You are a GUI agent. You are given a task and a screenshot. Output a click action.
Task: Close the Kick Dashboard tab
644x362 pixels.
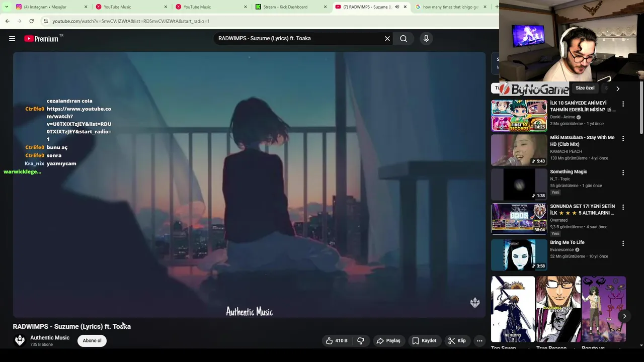click(x=325, y=7)
